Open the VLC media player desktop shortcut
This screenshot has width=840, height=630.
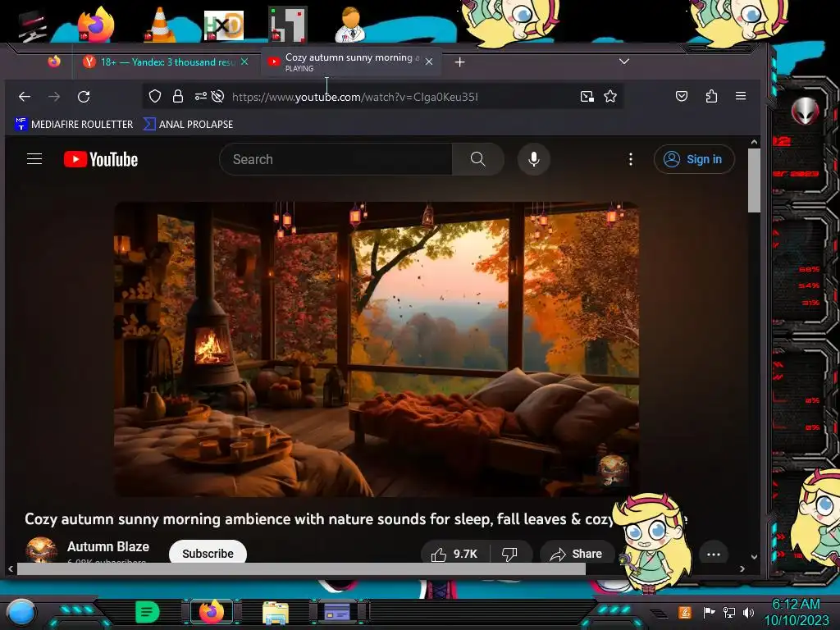160,25
